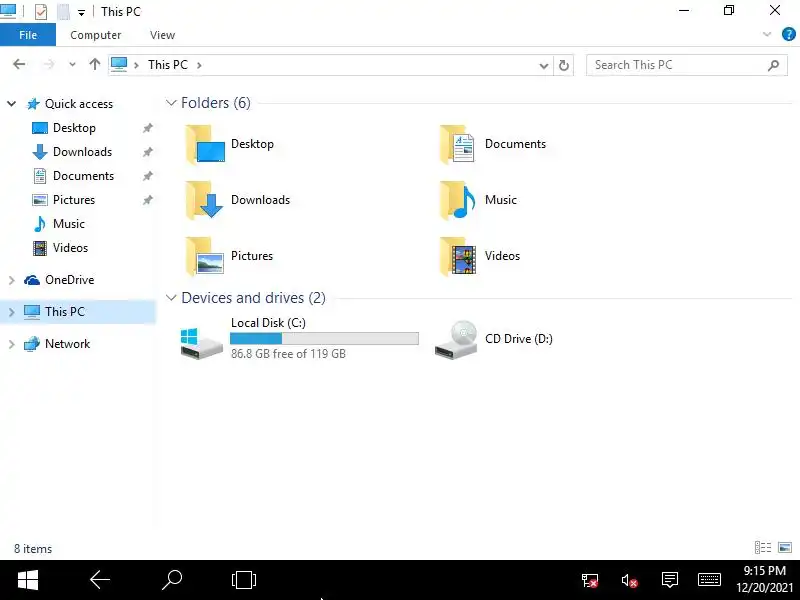The width and height of the screenshot is (800, 600).
Task: Collapse the Quick access tree
Action: [11, 104]
